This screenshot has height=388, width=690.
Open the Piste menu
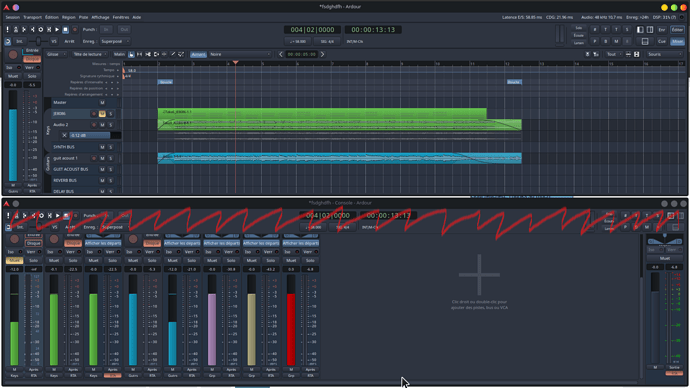[84, 17]
